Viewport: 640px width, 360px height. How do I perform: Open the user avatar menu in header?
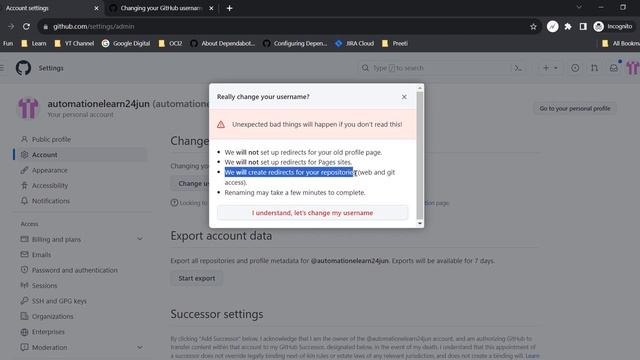pyautogui.click(x=633, y=68)
